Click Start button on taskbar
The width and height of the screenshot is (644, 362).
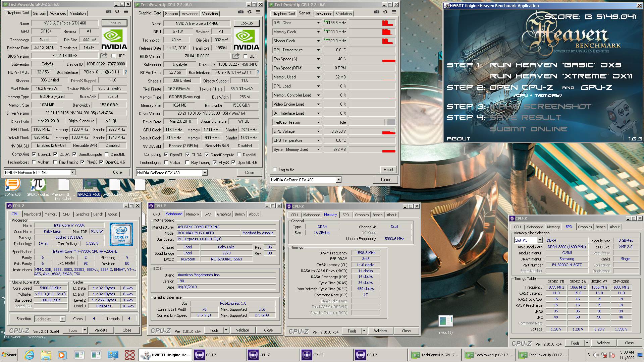point(9,355)
